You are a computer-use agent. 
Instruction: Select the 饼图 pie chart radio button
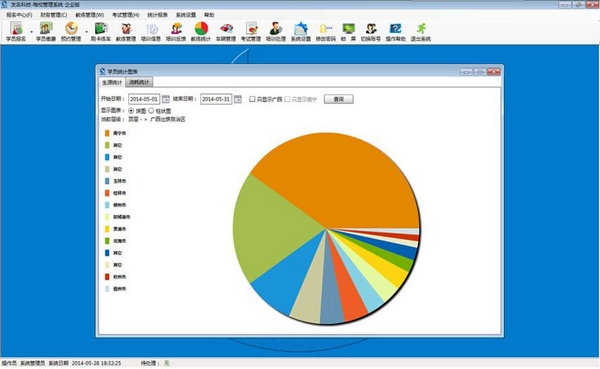[131, 111]
